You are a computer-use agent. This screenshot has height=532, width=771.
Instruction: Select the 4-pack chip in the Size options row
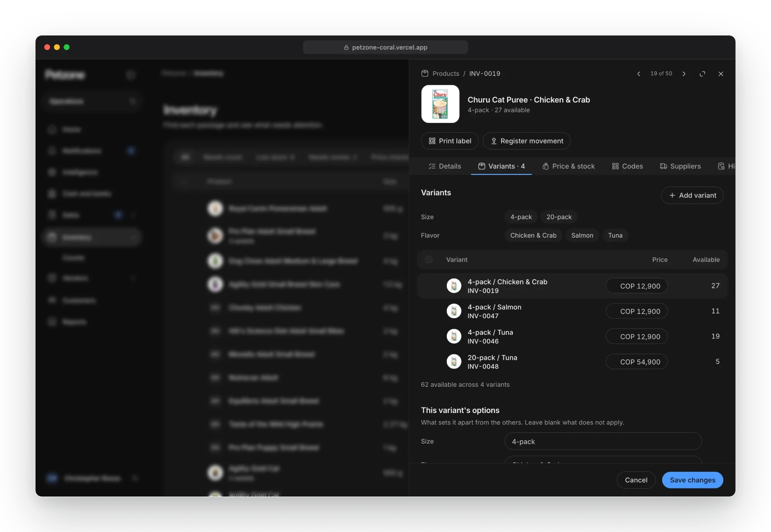pyautogui.click(x=521, y=217)
